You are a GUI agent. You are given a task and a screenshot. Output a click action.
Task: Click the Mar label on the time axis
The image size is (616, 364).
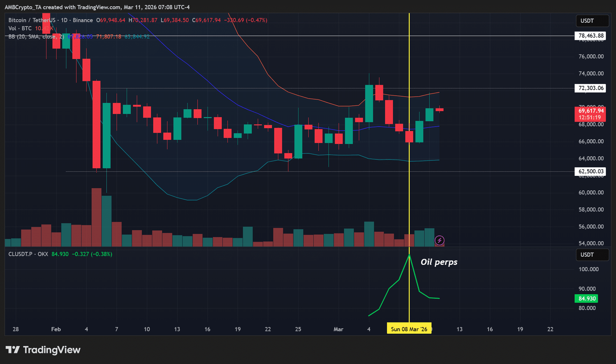338,329
